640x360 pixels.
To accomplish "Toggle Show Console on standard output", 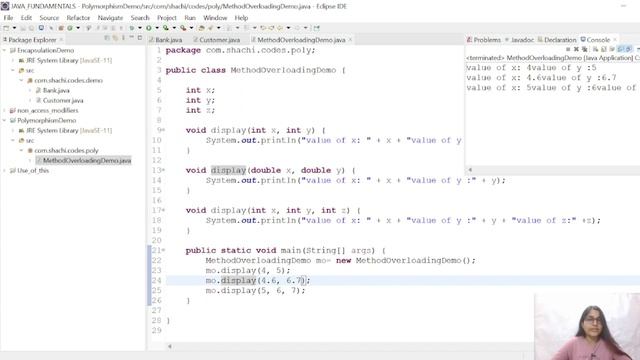I will click(620, 49).
